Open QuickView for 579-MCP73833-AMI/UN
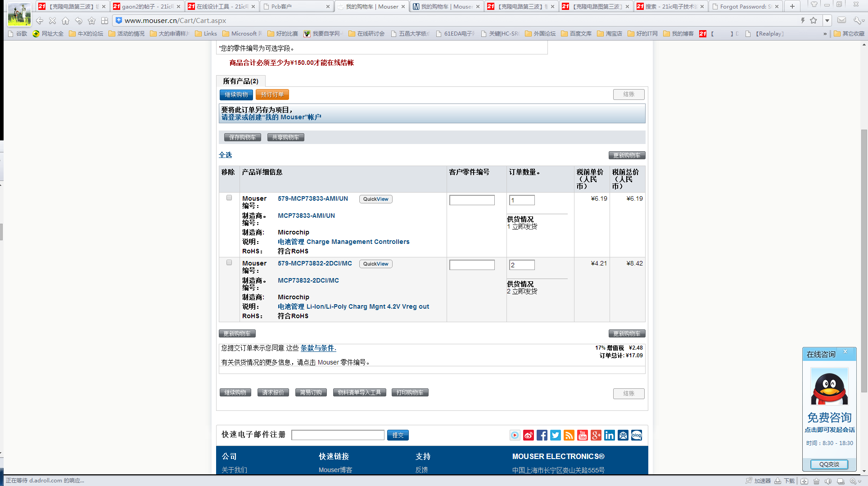868x486 pixels. pyautogui.click(x=376, y=199)
